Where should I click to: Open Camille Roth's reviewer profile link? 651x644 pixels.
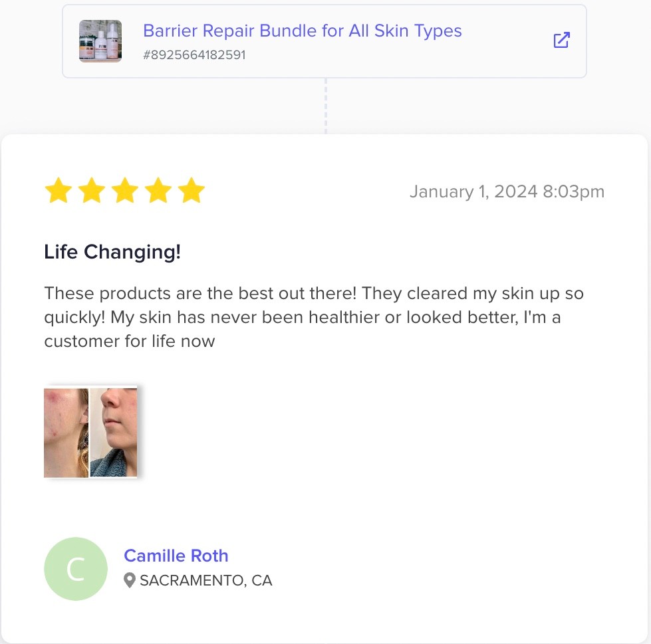(176, 556)
